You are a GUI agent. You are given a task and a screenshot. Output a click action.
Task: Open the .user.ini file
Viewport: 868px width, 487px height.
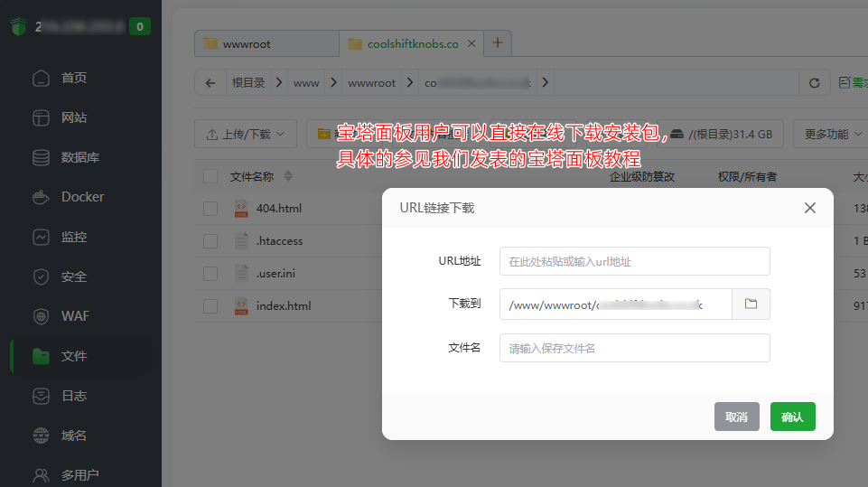(275, 273)
